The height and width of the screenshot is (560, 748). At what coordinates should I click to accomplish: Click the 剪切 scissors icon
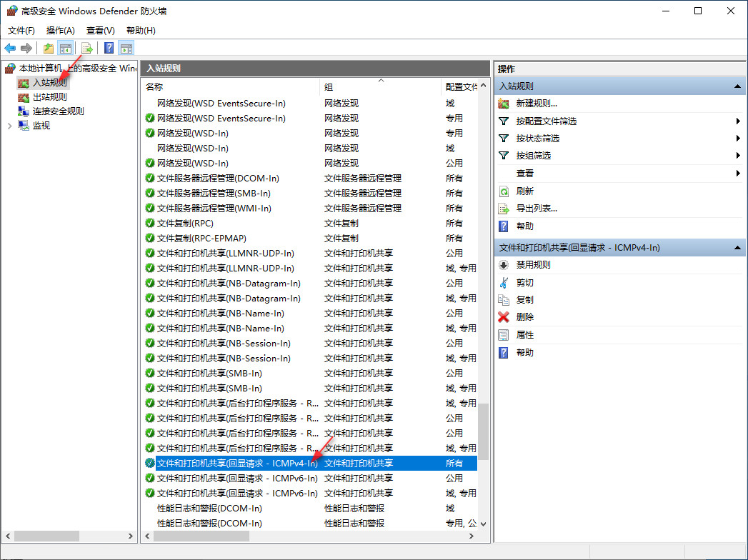[504, 282]
